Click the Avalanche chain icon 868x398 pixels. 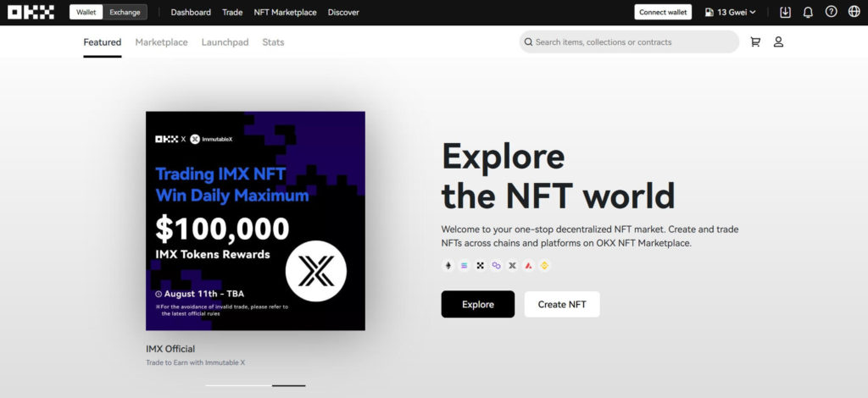(528, 266)
